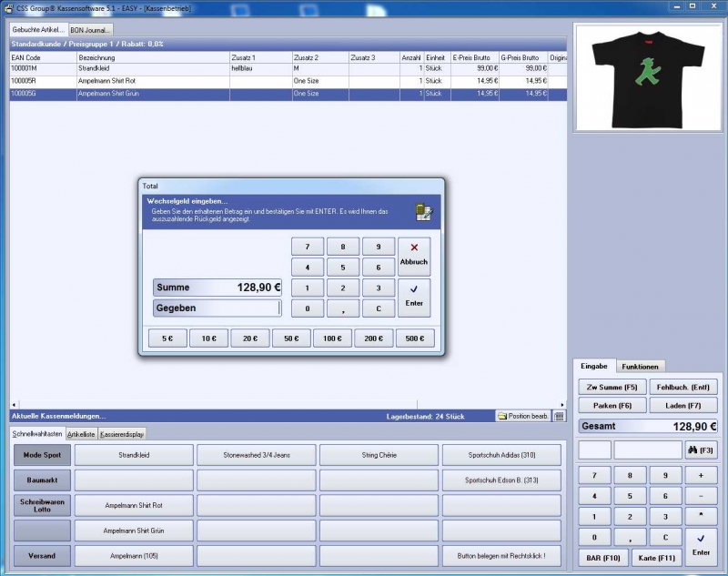
Task: Click the Gegeben amount input field
Action: pos(217,308)
